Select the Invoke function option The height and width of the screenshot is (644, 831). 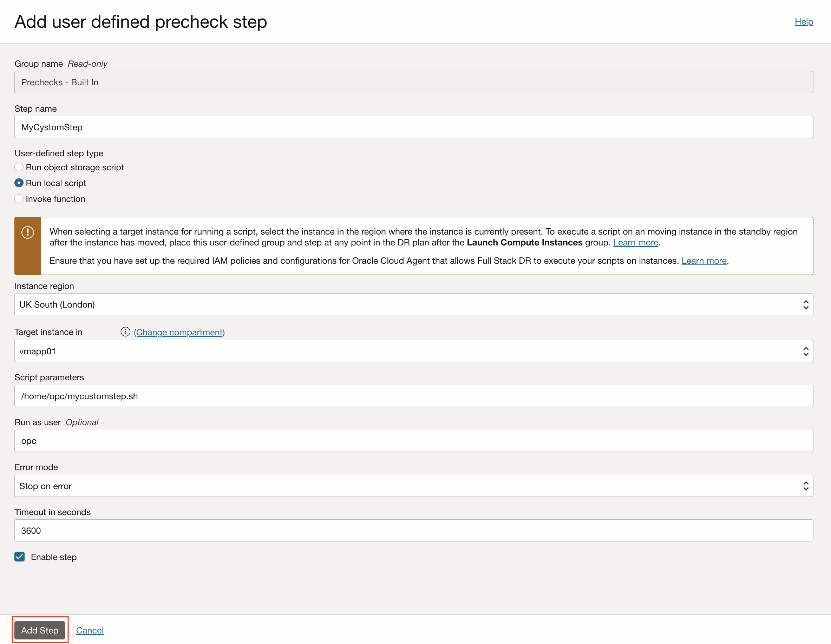point(19,198)
